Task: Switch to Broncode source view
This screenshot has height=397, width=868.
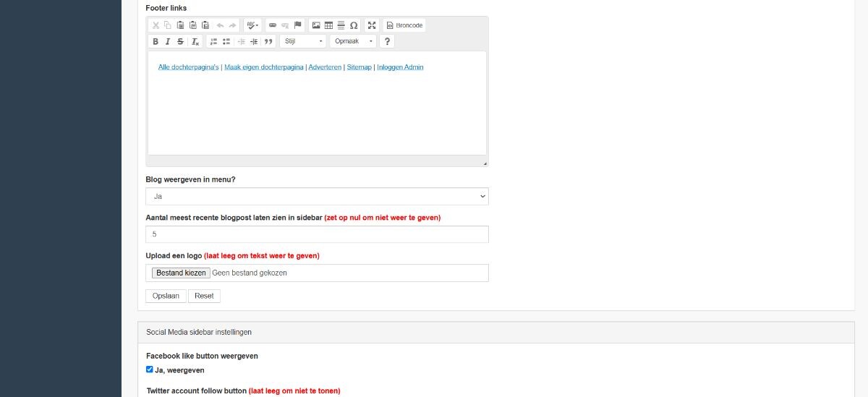Action: click(x=404, y=25)
